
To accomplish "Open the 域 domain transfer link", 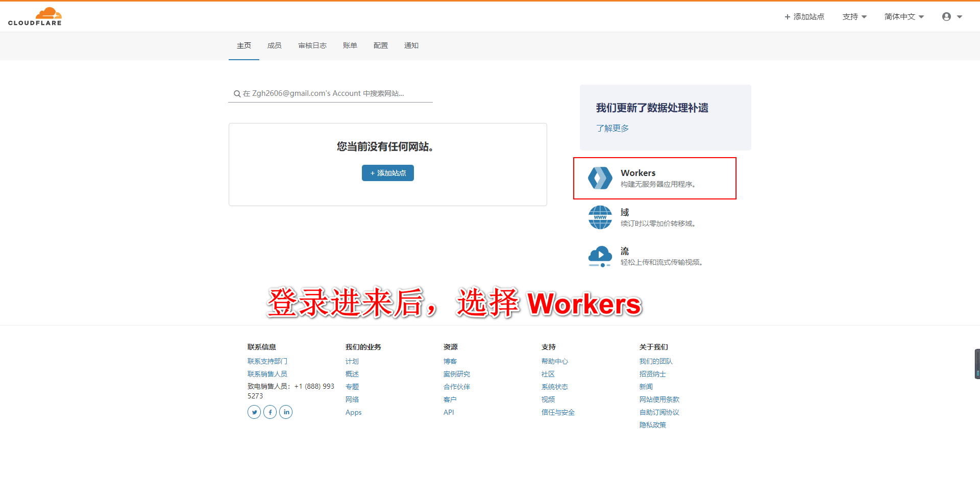I will 625,212.
